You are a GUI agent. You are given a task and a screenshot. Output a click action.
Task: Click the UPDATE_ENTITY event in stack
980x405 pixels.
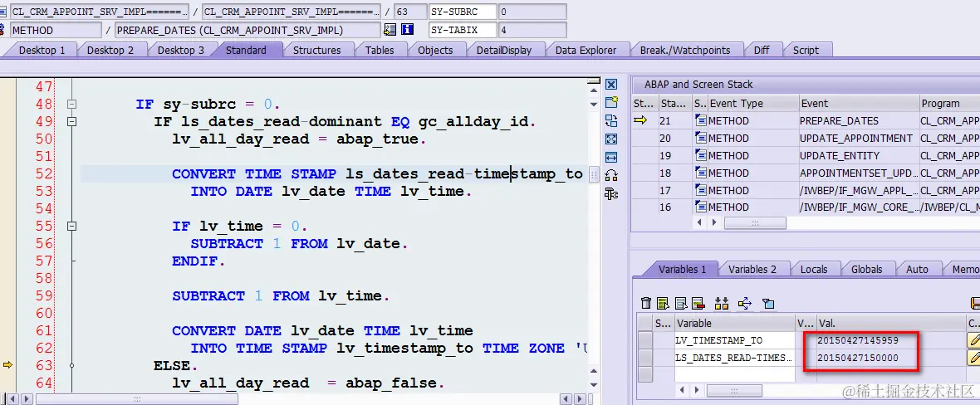839,156
